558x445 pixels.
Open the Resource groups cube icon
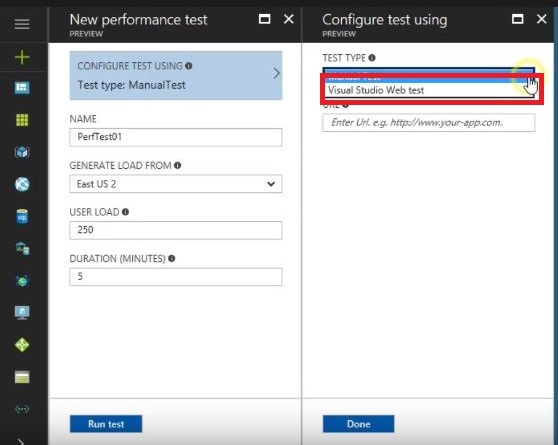pos(22,152)
